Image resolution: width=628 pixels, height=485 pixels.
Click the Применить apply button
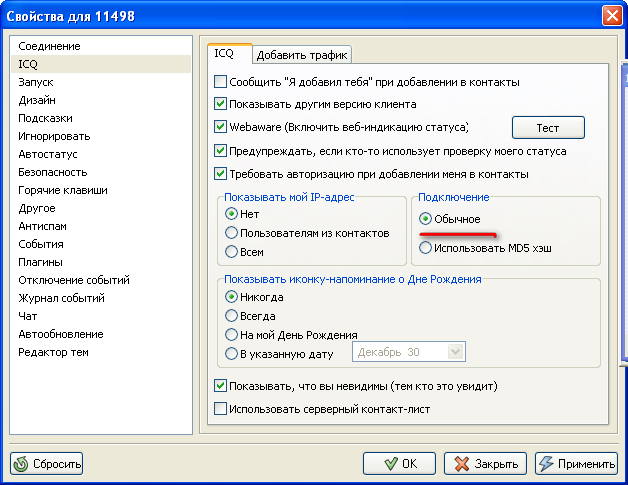tap(576, 464)
